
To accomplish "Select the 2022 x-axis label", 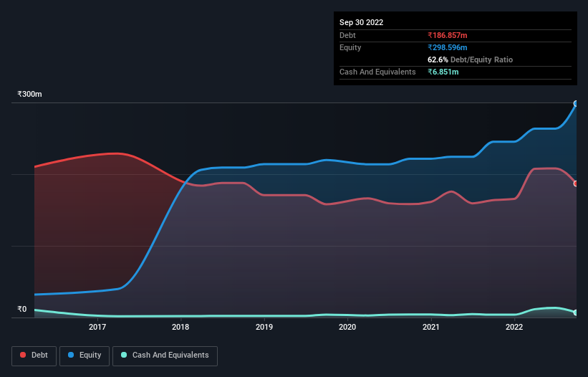I will pos(514,327).
